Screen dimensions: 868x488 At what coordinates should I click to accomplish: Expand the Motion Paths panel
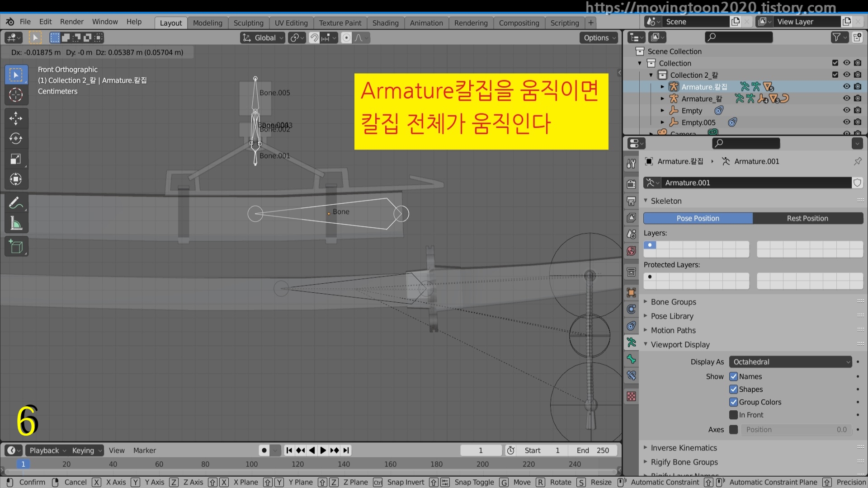coord(673,330)
